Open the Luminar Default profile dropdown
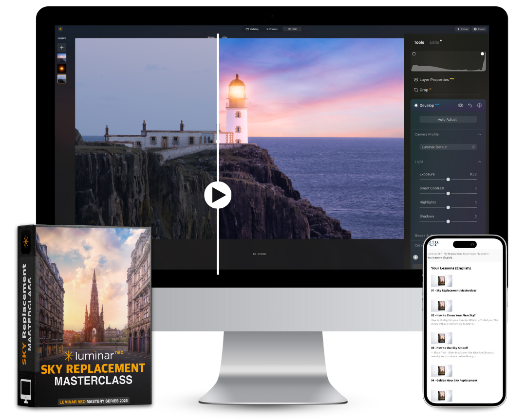 (448, 147)
